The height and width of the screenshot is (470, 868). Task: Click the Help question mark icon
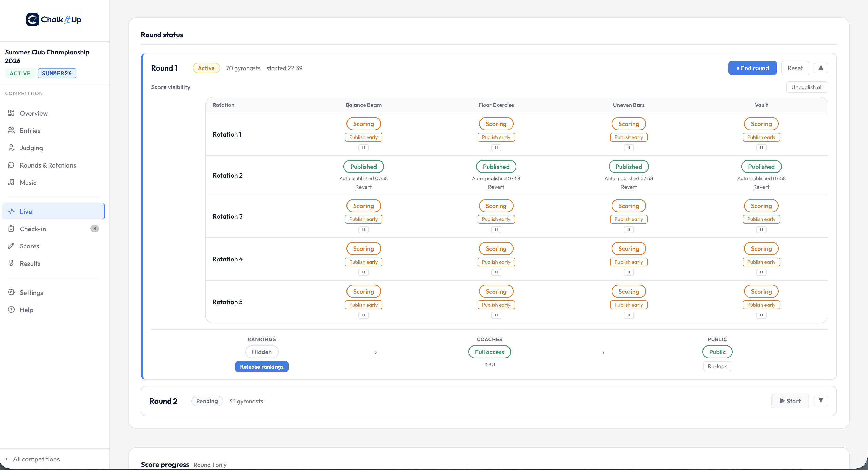[11, 310]
